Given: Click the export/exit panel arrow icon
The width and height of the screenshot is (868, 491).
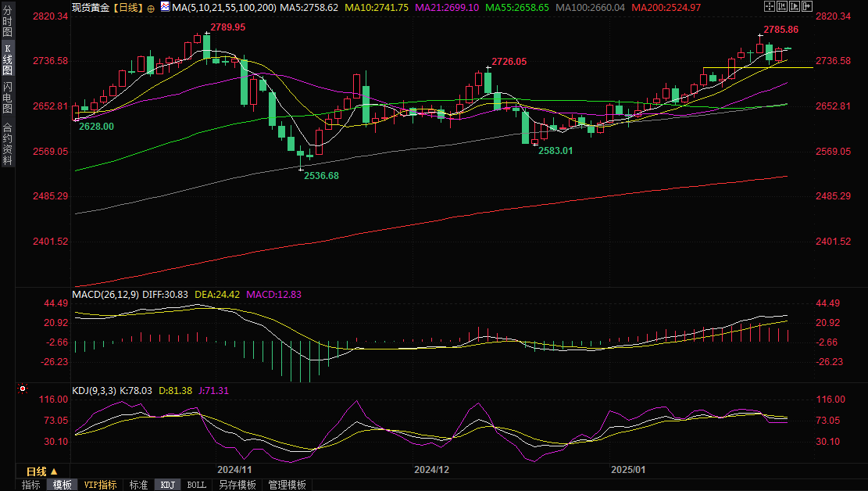Looking at the screenshot, I should 807,7.
